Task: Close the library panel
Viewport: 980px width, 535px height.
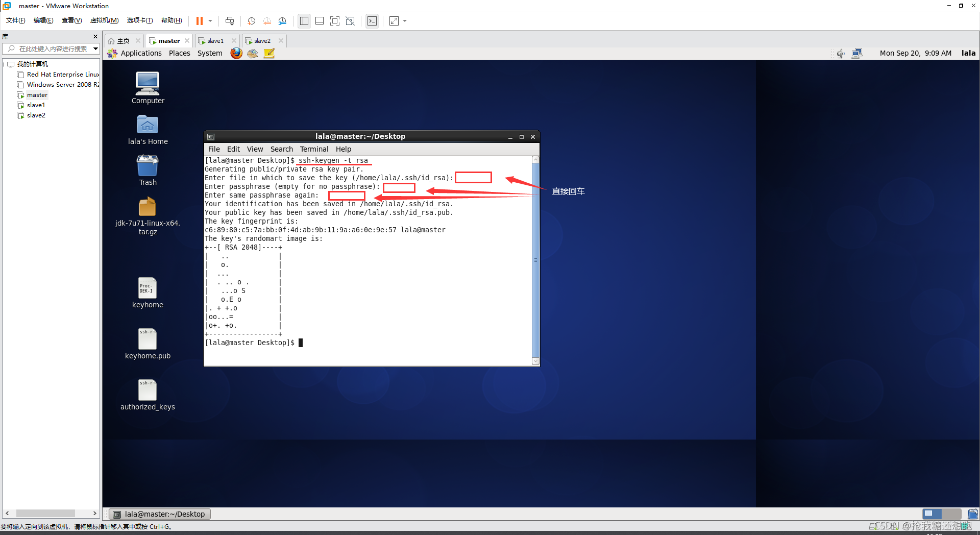Action: (95, 37)
